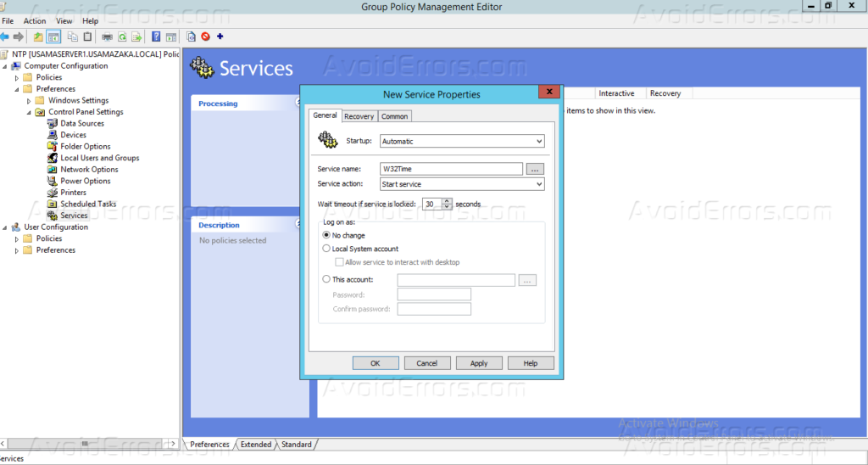Open Local Users and Groups in the tree
This screenshot has height=465, width=868.
tap(99, 158)
